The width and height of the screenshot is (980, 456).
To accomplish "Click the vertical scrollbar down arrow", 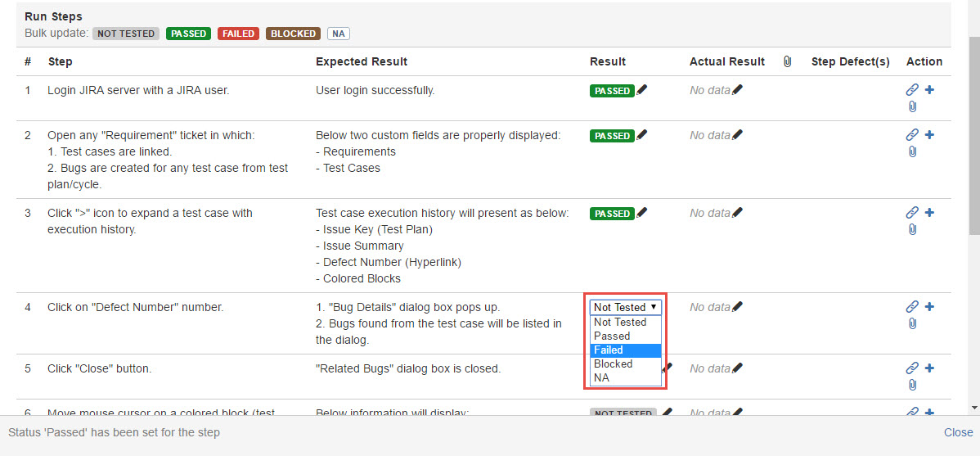I will point(973,407).
